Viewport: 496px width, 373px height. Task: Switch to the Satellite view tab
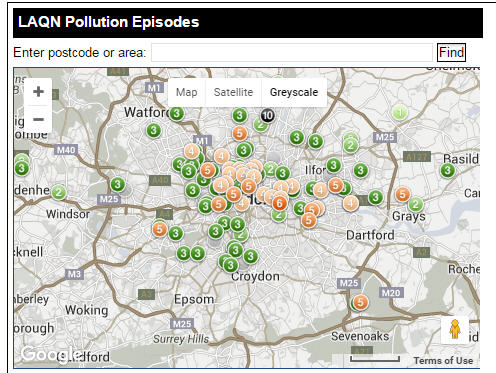[x=233, y=92]
